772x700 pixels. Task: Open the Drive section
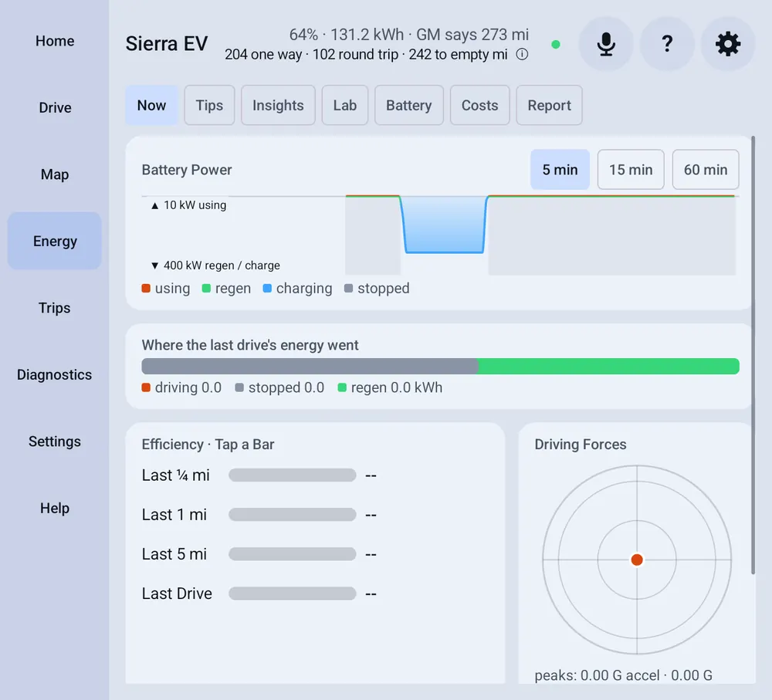55,107
